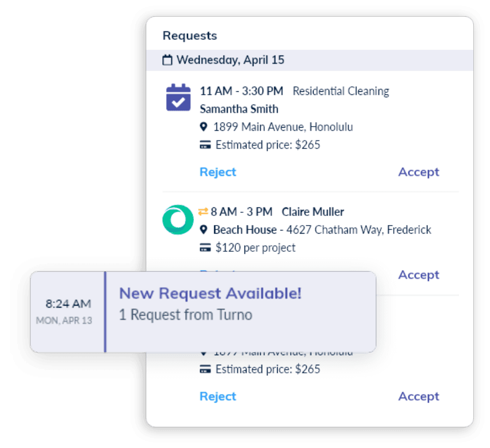Open Samantha Smith's name in the request
The image size is (490, 448).
pos(239,109)
